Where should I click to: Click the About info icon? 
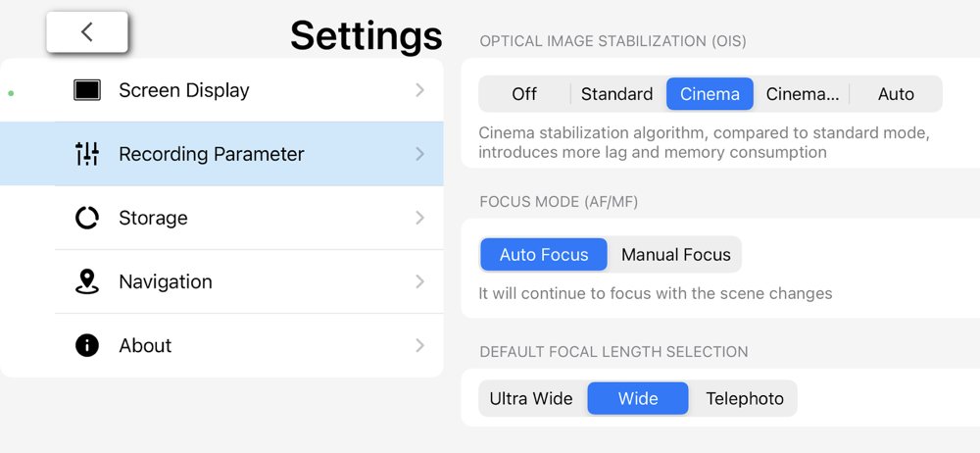pyautogui.click(x=87, y=345)
